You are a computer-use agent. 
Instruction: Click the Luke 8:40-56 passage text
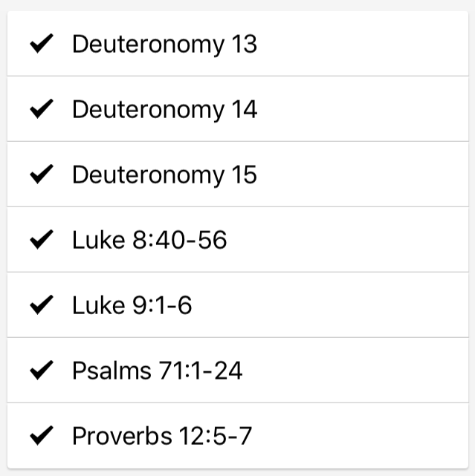[x=149, y=240]
